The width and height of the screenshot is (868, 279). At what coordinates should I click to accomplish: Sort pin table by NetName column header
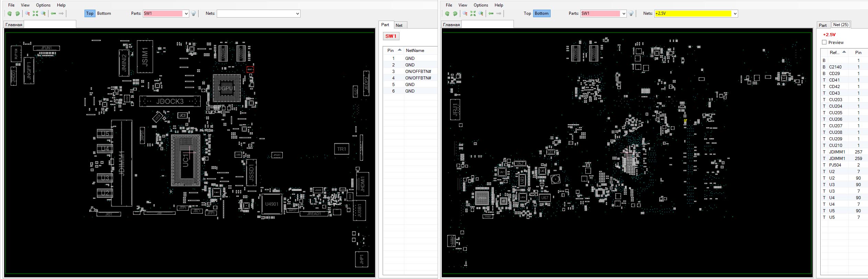click(415, 50)
